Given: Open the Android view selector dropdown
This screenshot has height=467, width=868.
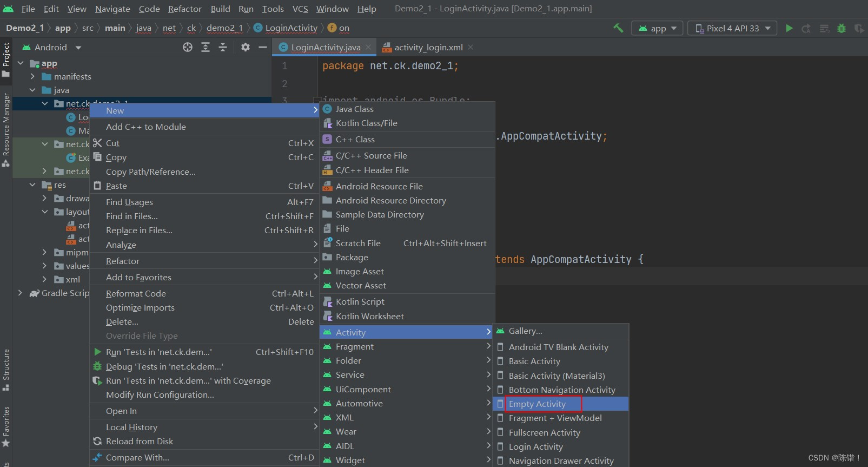Looking at the screenshot, I should click(52, 47).
